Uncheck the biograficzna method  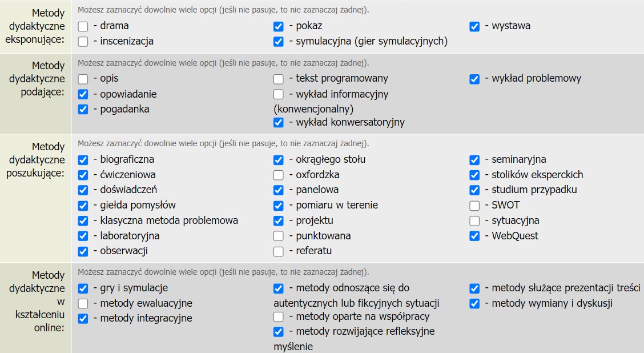tap(83, 160)
